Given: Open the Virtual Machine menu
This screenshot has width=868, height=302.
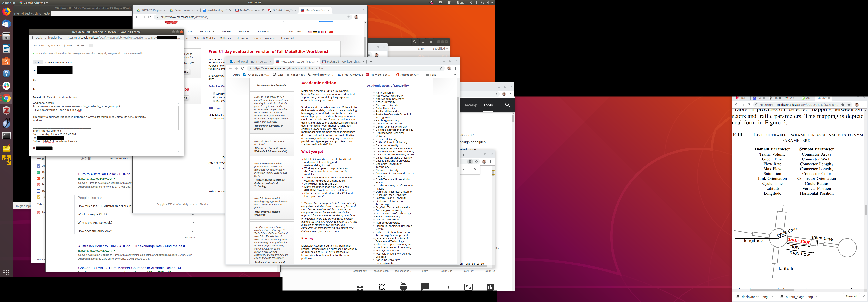Looking at the screenshot, I should (x=31, y=14).
